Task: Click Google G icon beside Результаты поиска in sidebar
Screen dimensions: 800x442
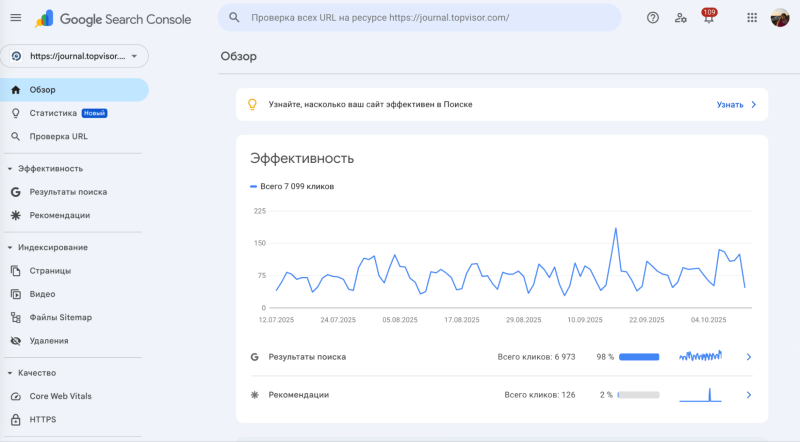Action: pos(16,192)
